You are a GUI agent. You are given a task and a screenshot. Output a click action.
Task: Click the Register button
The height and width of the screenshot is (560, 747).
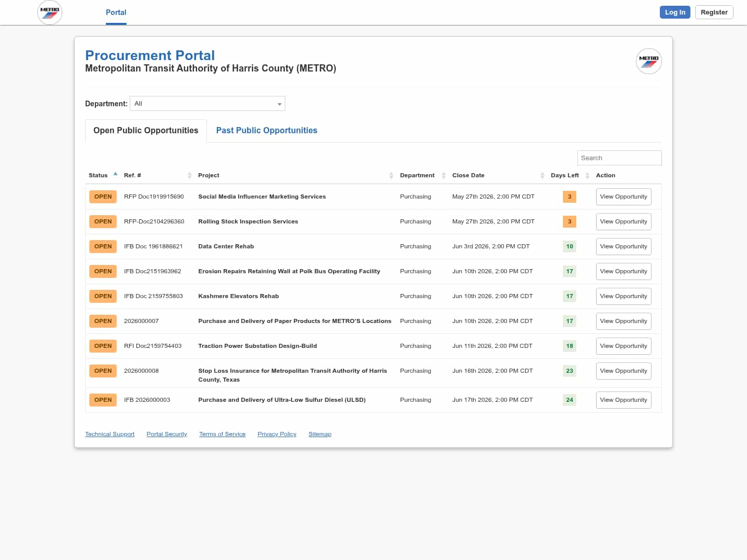714,12
